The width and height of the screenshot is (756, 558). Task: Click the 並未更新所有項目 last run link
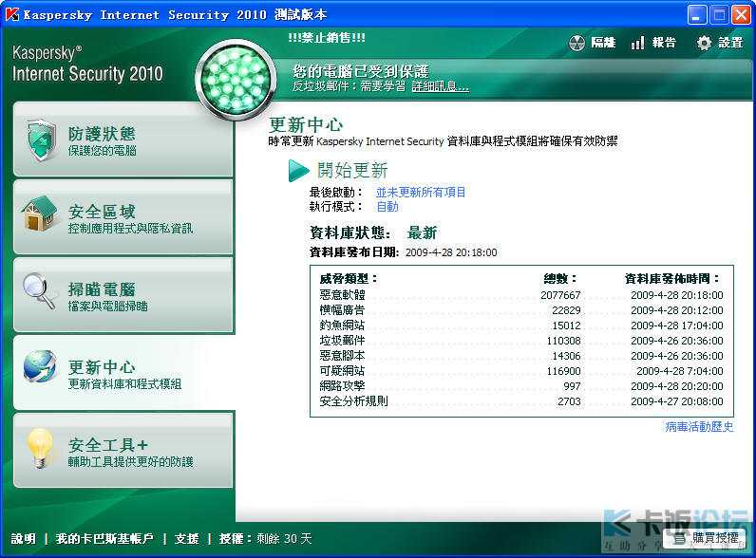(x=421, y=193)
